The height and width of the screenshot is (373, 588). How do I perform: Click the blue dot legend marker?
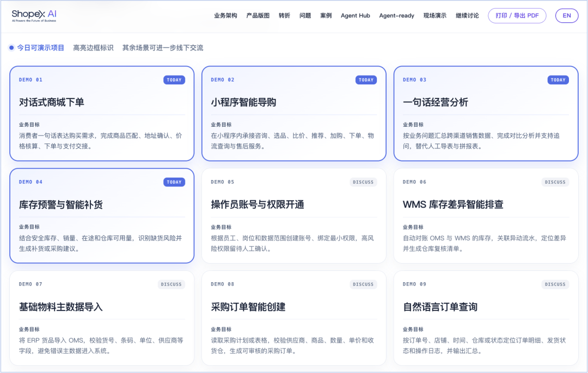11,47
